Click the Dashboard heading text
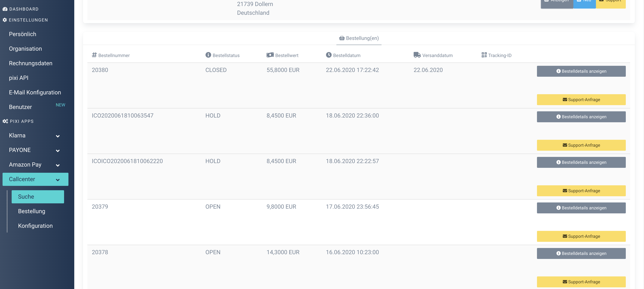 click(x=24, y=9)
